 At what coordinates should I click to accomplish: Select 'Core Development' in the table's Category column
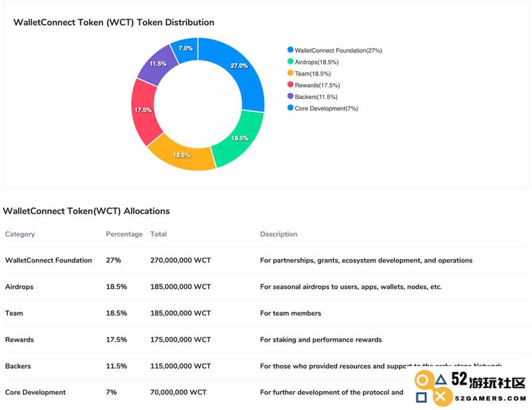(35, 392)
